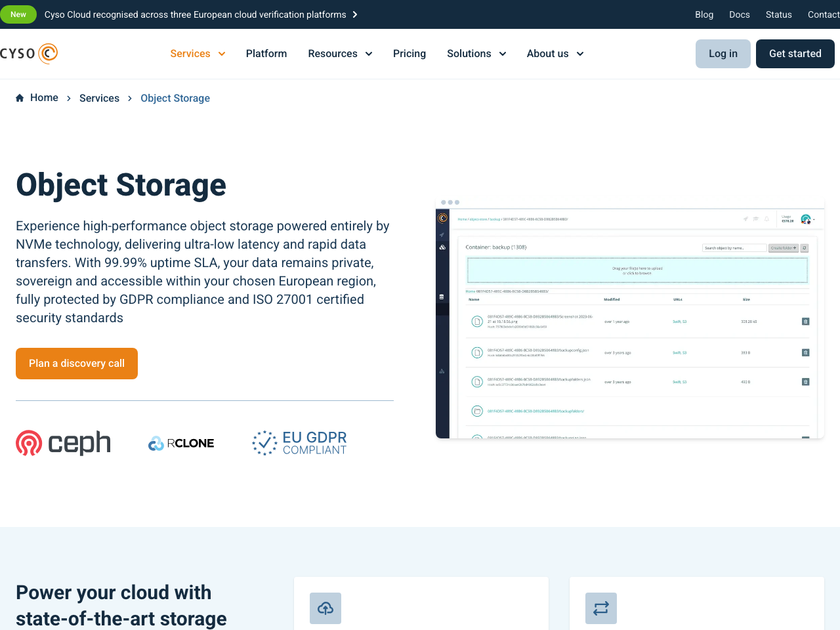Click the cloud upload icon card
The height and width of the screenshot is (630, 840).
325,608
